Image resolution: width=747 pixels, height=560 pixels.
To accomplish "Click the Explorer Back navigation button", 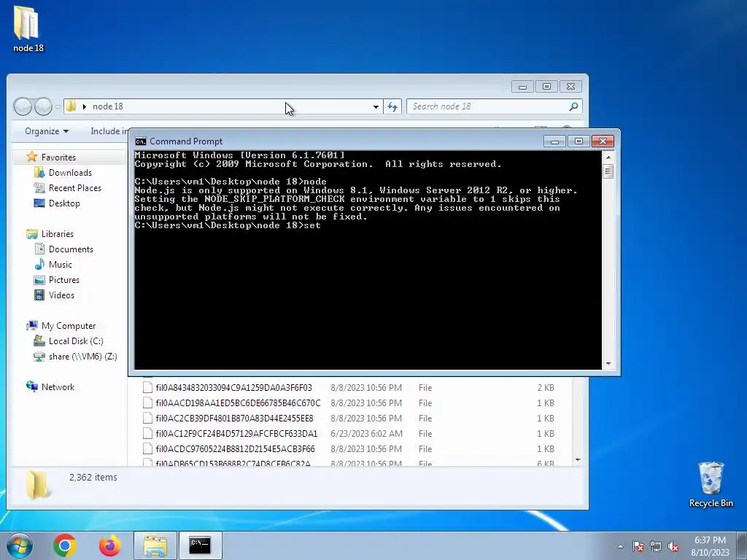I will tap(23, 106).
